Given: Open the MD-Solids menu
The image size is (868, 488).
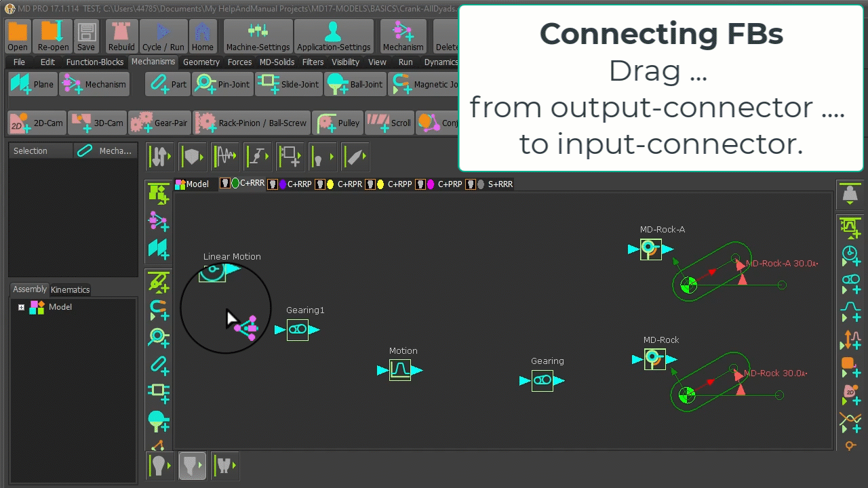Looking at the screenshot, I should 277,62.
